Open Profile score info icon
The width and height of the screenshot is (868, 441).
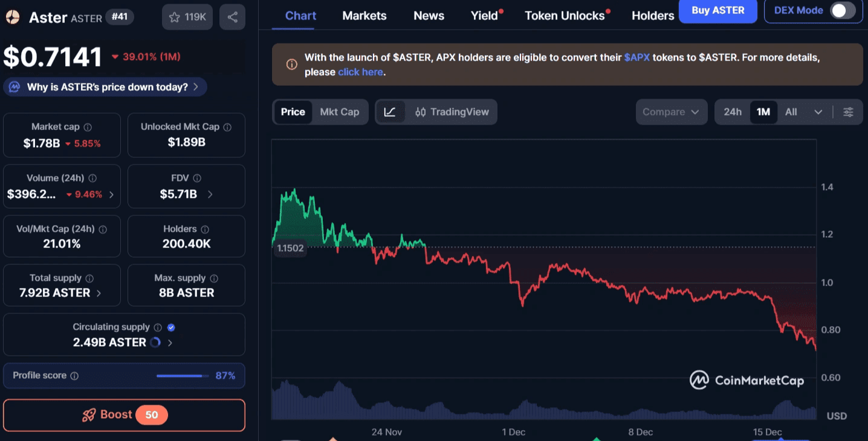[x=74, y=376]
